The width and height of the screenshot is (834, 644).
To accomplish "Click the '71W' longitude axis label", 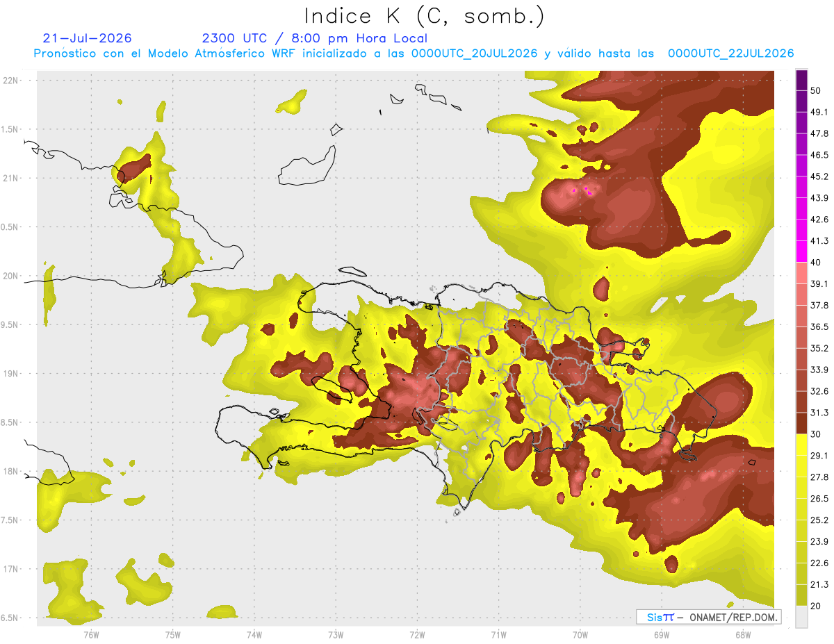I will 498,635.
